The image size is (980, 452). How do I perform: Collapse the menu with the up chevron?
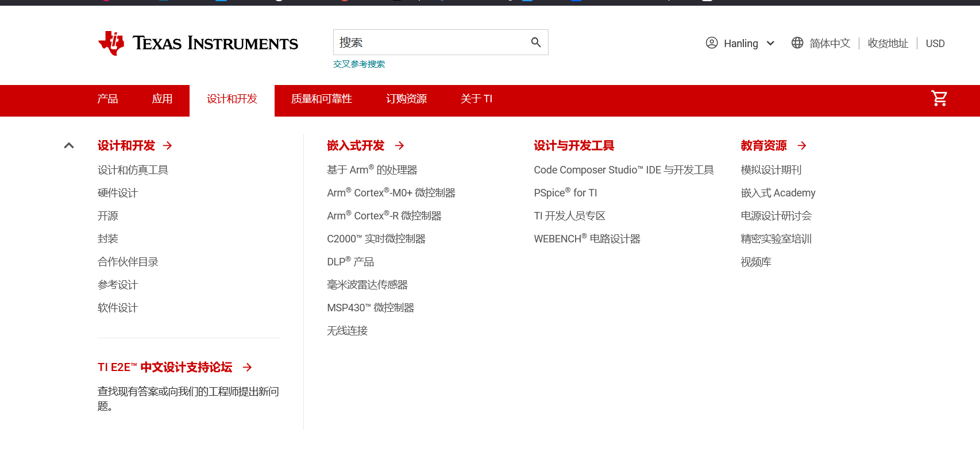(69, 146)
